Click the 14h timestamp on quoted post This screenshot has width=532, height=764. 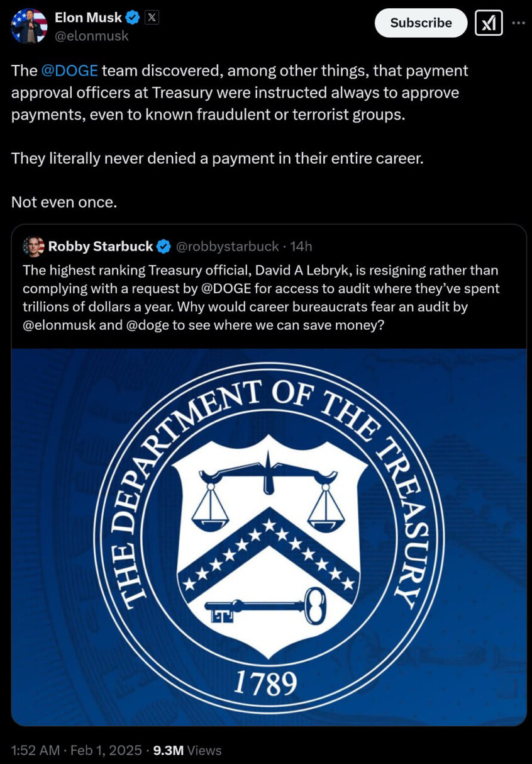coord(301,247)
